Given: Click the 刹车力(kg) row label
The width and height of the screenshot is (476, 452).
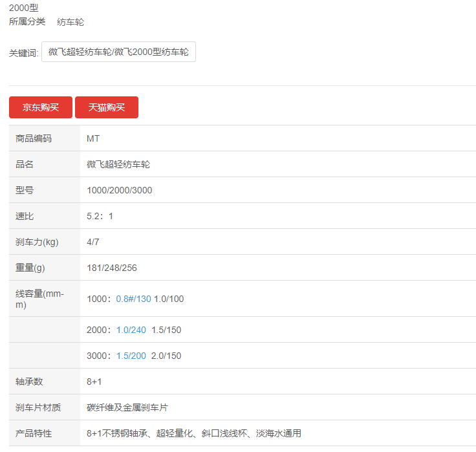Looking at the screenshot, I should coord(37,242).
